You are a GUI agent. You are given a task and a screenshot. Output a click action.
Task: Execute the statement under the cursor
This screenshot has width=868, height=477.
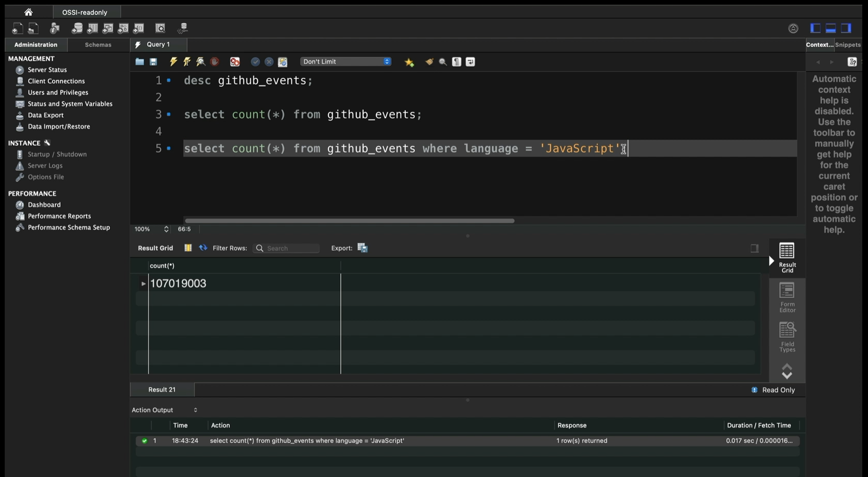[187, 62]
